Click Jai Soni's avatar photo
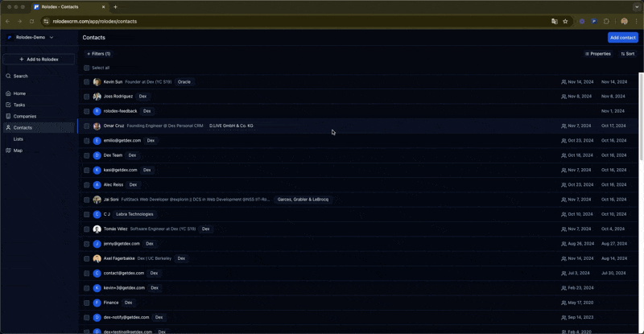 pyautogui.click(x=97, y=200)
